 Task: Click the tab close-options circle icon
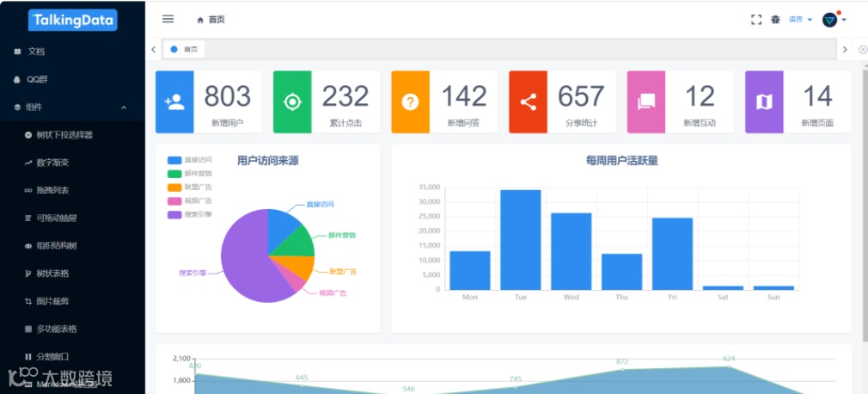click(863, 49)
